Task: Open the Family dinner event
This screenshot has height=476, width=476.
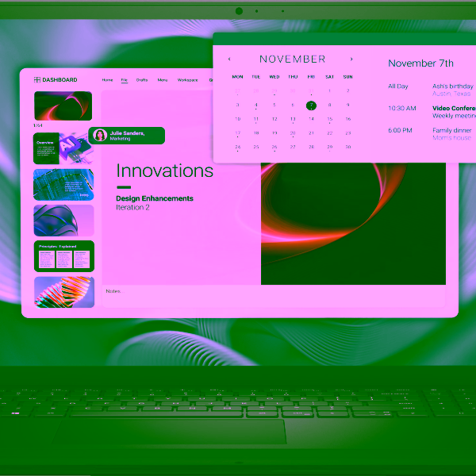Action: [x=451, y=130]
